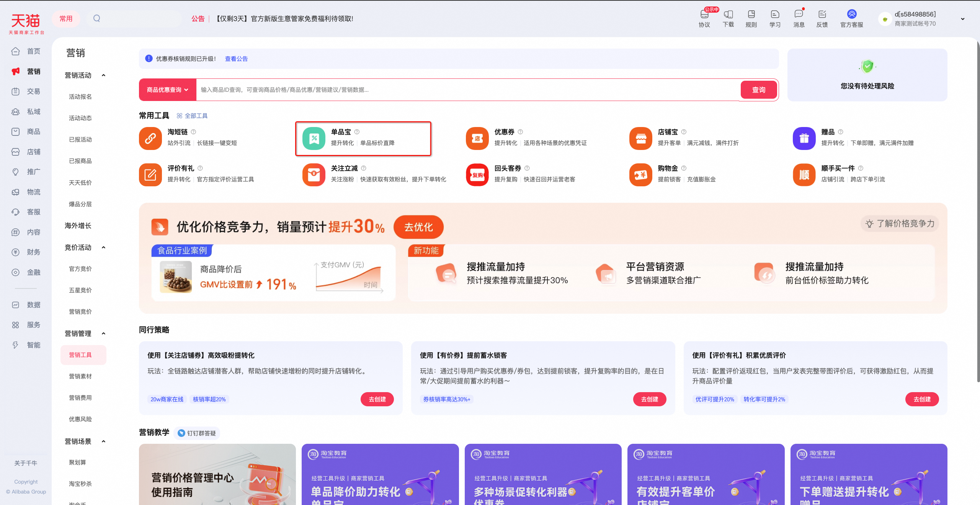Click the 店铺宝 tool icon
This screenshot has width=980, height=505.
pos(641,138)
